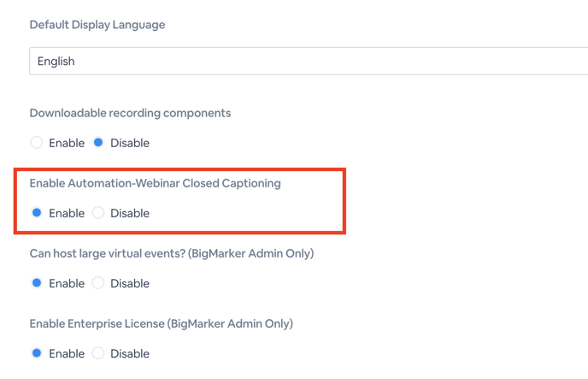Screen dimensions: 588x379
Task: Click the 'Default Display Language' field label
Action: (97, 25)
